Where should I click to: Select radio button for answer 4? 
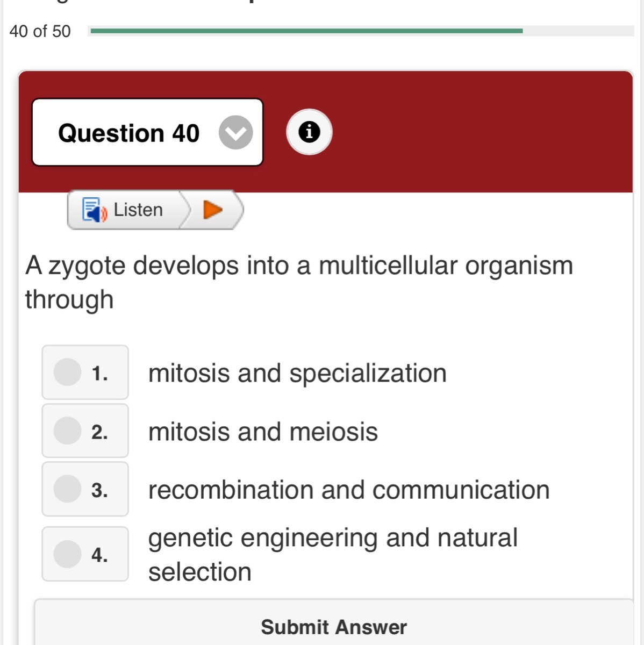[68, 554]
